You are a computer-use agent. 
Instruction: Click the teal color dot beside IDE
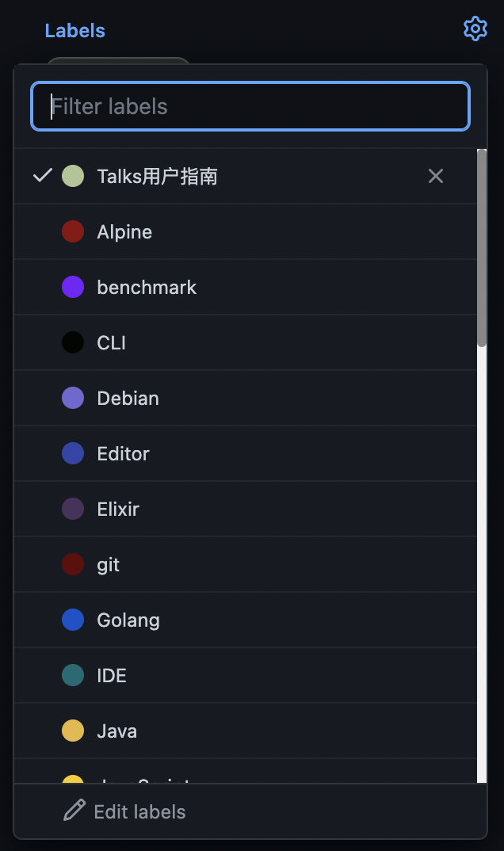click(73, 675)
